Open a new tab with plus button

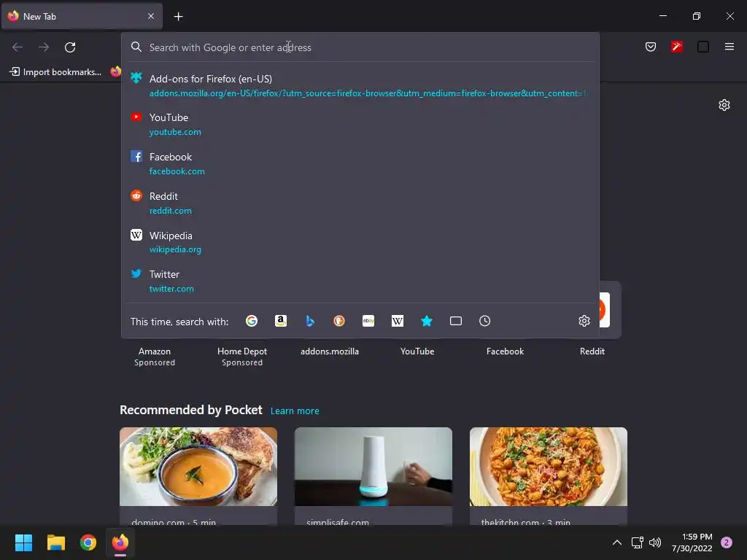point(178,17)
